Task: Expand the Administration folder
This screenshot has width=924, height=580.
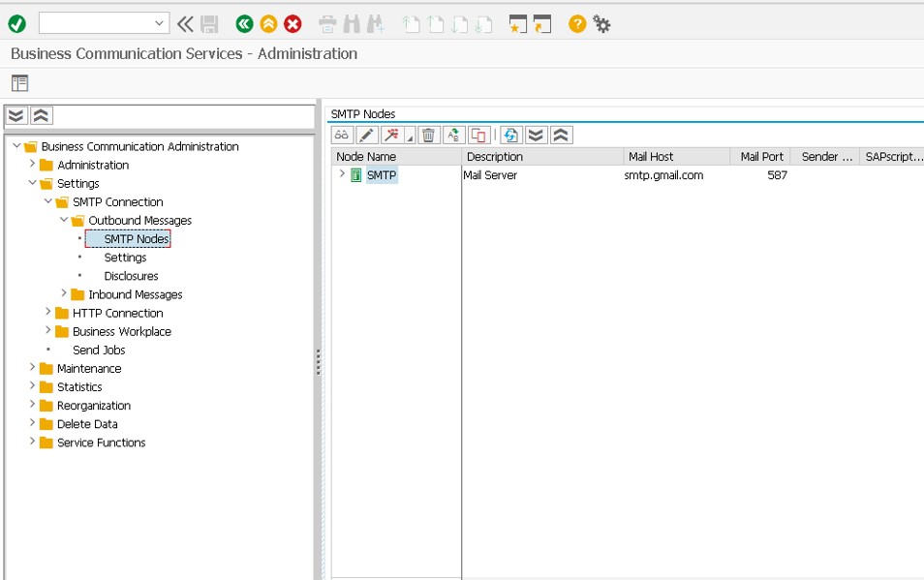Action: (32, 164)
